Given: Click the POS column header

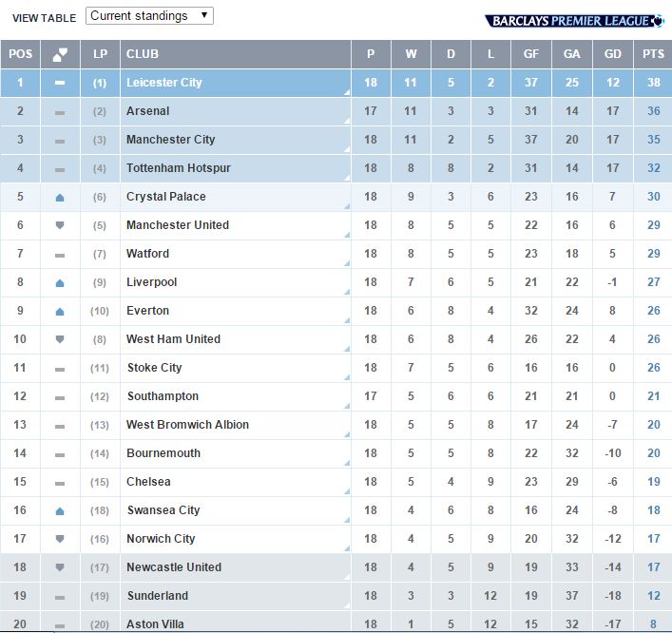Looking at the screenshot, I should click(20, 54).
